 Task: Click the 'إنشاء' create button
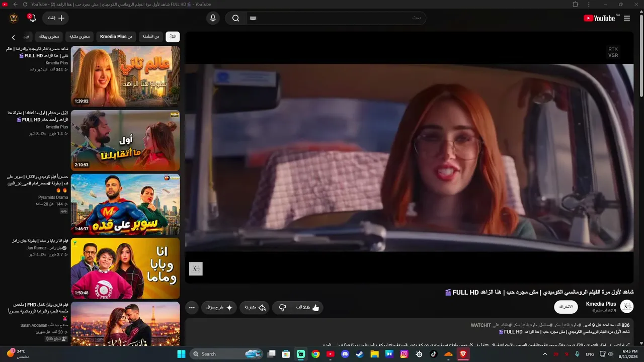(56, 18)
